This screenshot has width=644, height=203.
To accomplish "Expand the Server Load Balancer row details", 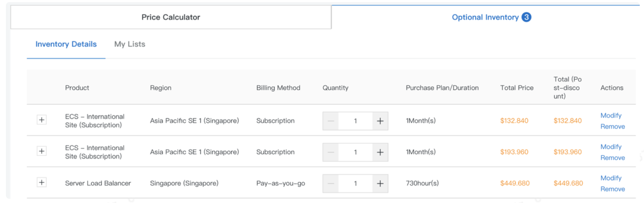I will (x=42, y=183).
